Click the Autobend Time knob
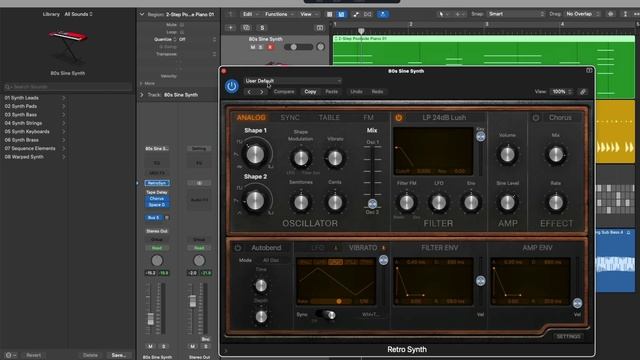Screen dimensions: 640x360 pyautogui.click(x=261, y=285)
